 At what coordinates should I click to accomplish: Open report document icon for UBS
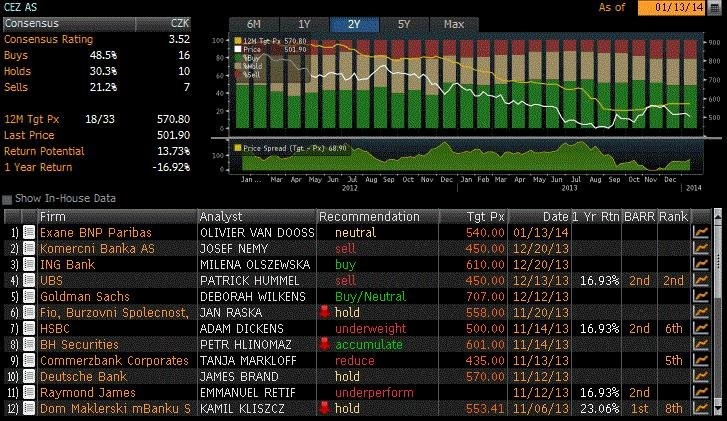click(29, 281)
